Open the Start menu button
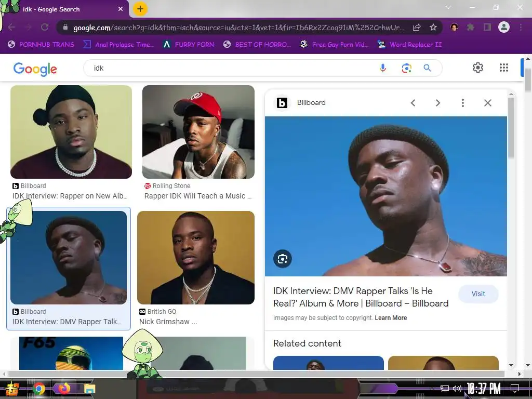This screenshot has height=399, width=532. click(12, 389)
